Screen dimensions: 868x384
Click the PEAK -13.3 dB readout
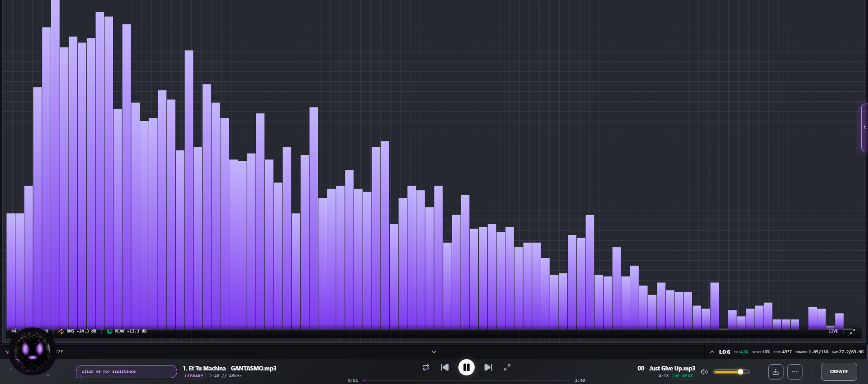tap(131, 331)
